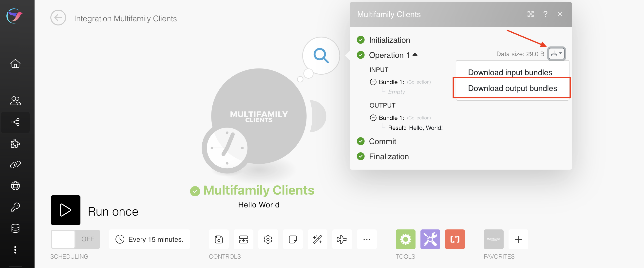
Task: Open the download bundles dropdown button
Action: coord(556,53)
